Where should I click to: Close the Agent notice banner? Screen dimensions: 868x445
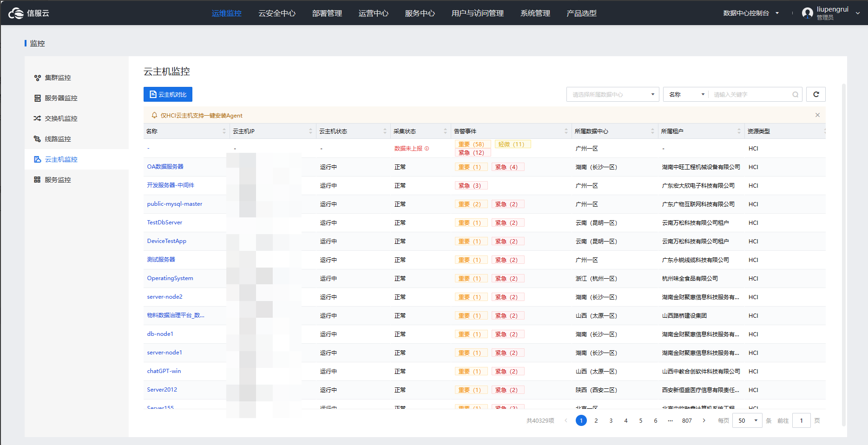[x=817, y=115]
